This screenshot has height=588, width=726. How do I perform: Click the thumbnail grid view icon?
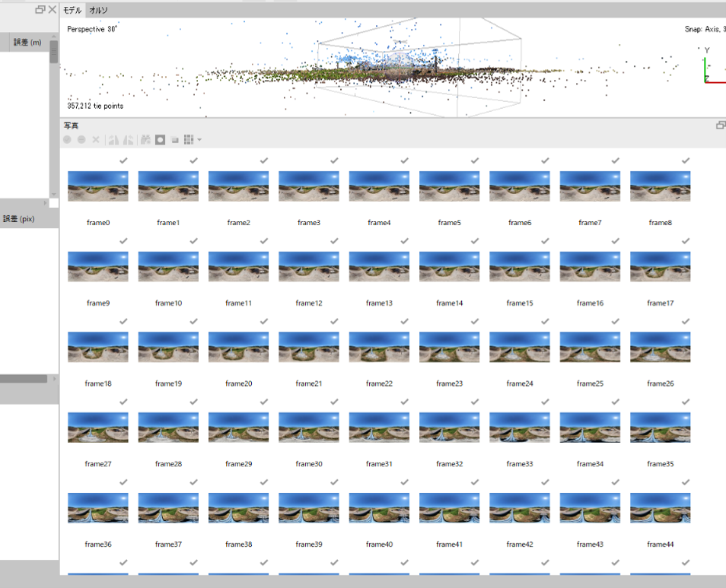click(189, 140)
